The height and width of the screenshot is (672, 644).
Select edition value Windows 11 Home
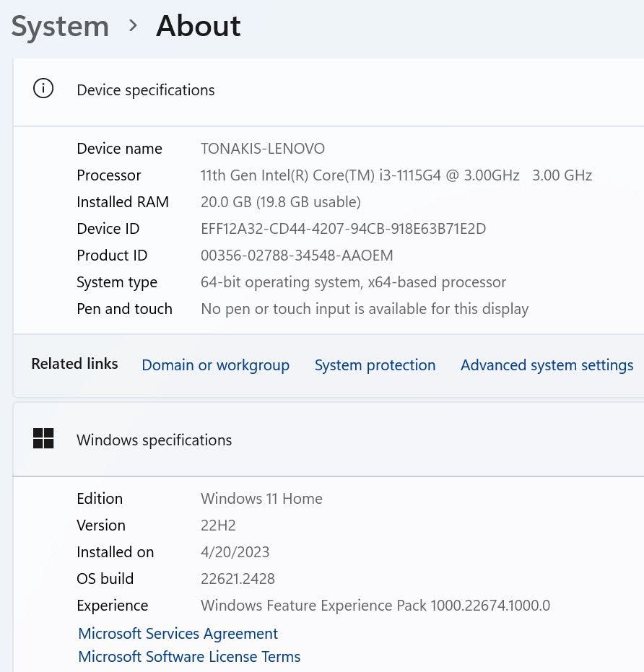261,499
